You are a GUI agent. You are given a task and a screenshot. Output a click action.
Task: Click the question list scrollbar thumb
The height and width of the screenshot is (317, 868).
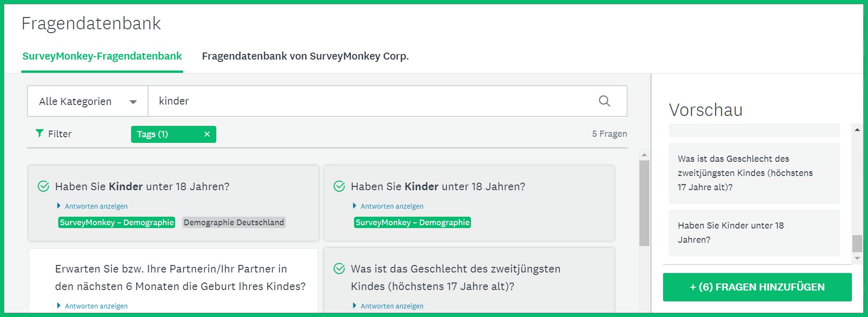tap(644, 203)
